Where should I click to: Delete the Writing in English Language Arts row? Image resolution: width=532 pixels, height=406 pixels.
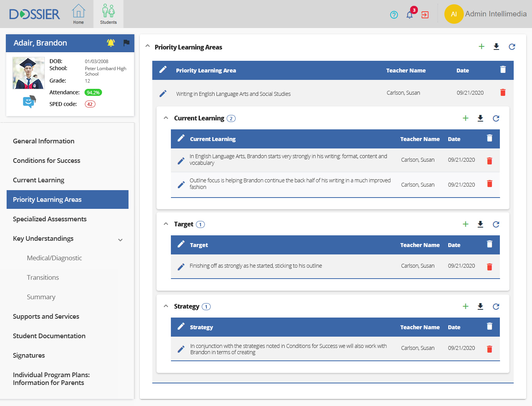(x=503, y=92)
